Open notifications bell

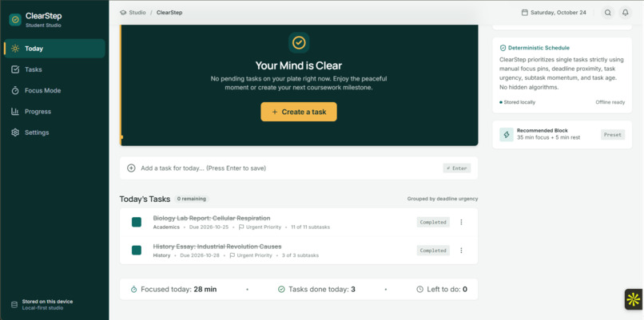click(x=625, y=13)
